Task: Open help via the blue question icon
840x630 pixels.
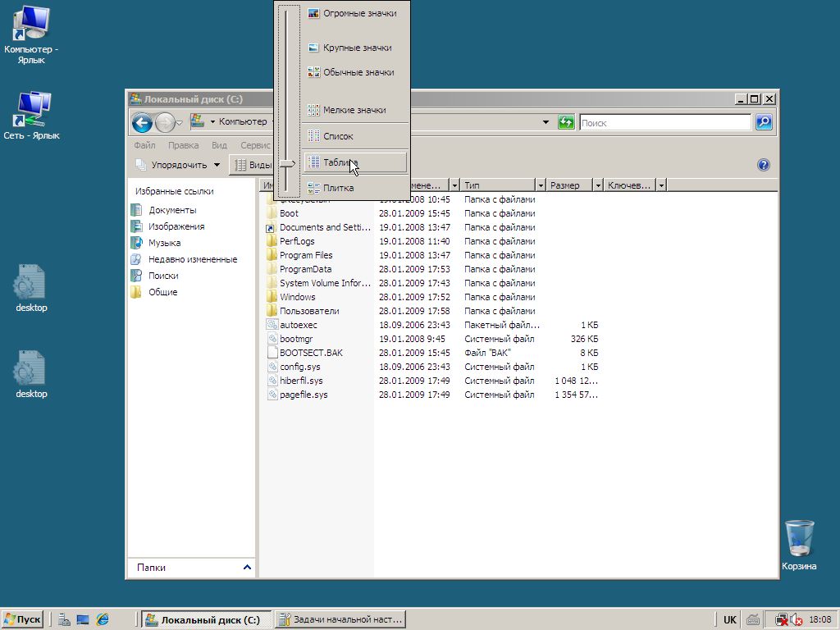Action: 764,165
